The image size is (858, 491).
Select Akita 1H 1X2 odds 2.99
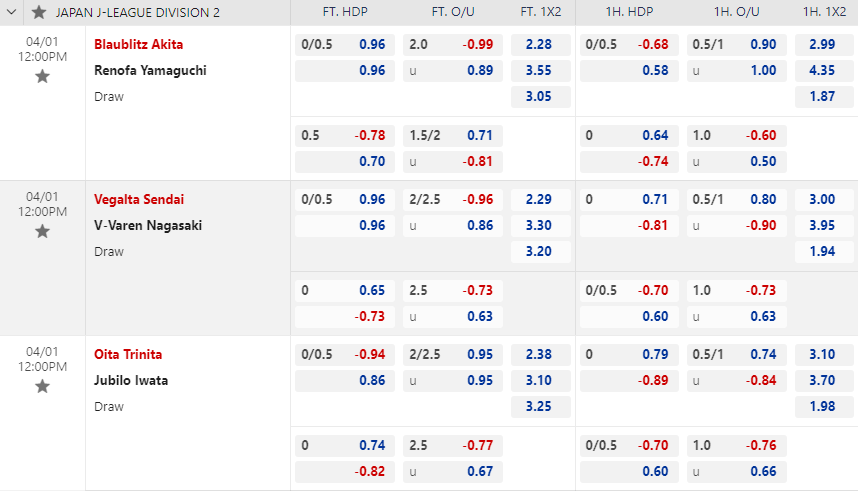(x=824, y=44)
